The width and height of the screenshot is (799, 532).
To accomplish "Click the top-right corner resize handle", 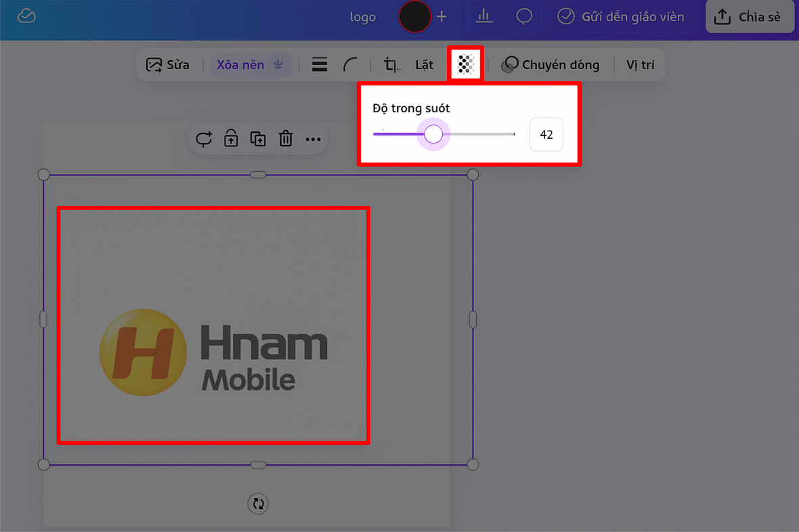I will [x=473, y=175].
